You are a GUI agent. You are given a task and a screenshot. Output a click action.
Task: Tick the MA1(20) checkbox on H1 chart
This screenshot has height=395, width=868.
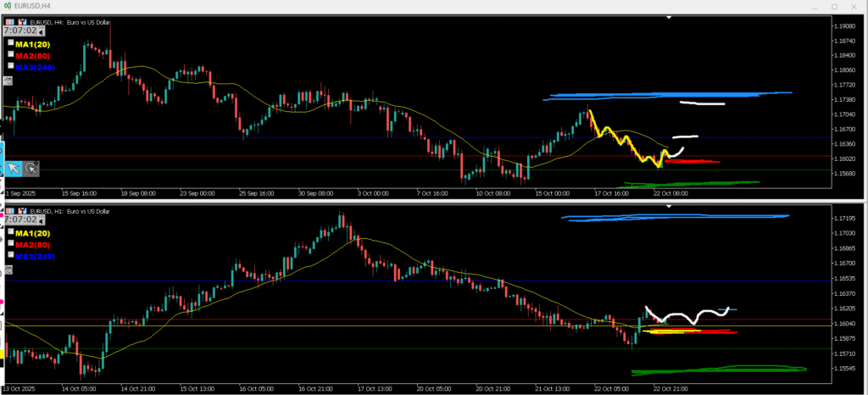10,232
